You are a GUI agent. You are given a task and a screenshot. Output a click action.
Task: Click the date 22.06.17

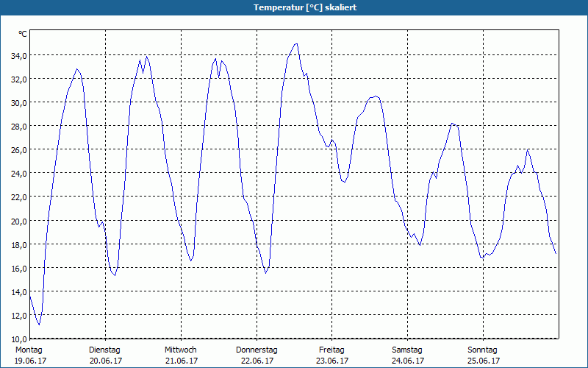tap(257, 361)
